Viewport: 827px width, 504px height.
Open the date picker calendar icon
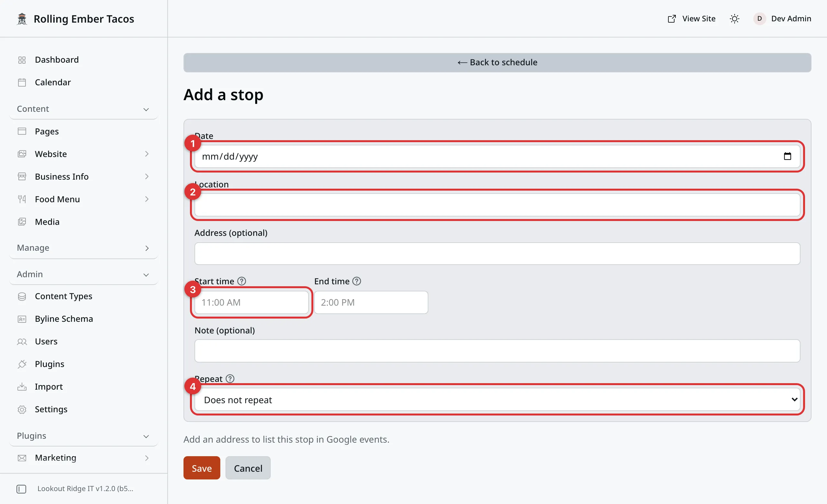787,156
